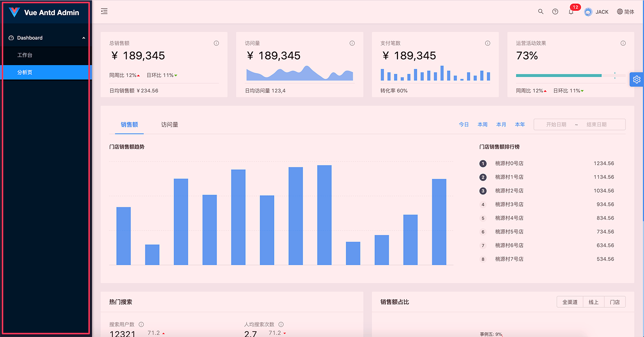Filter sales by 本年
Image resolution: width=644 pixels, height=337 pixels.
520,124
